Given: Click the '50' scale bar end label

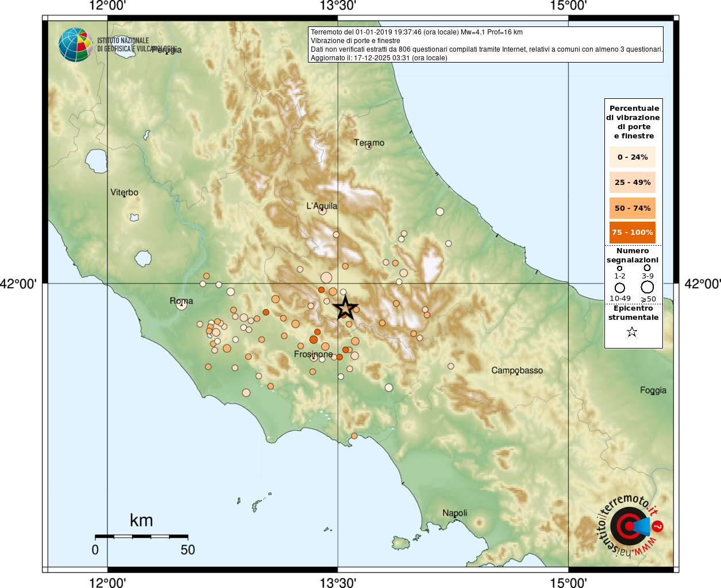Looking at the screenshot, I should tap(188, 550).
